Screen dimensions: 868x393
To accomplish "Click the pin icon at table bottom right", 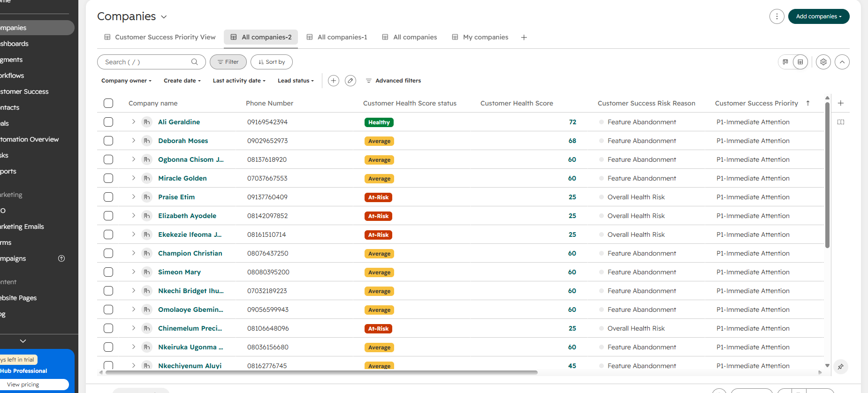I will 841,367.
